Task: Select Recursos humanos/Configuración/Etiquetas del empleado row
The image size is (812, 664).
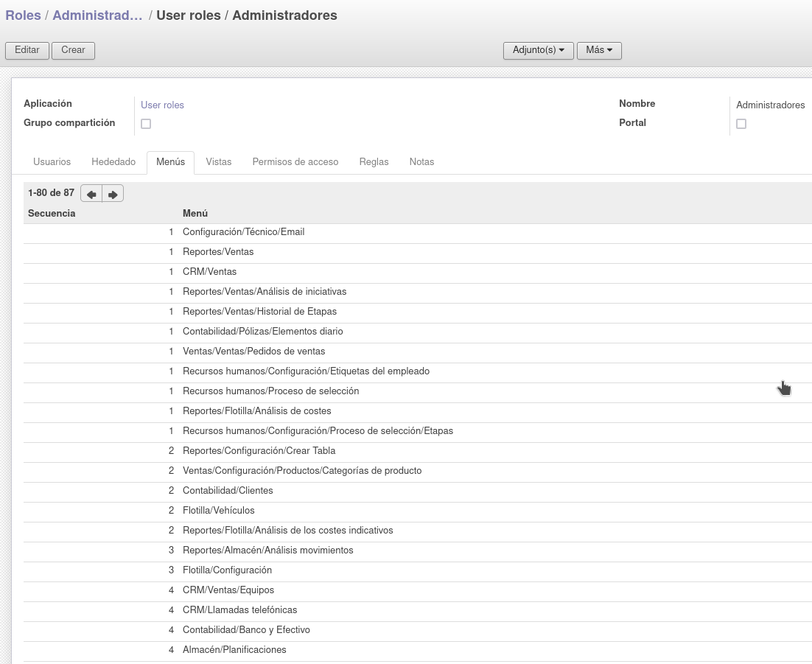Action: 417,371
